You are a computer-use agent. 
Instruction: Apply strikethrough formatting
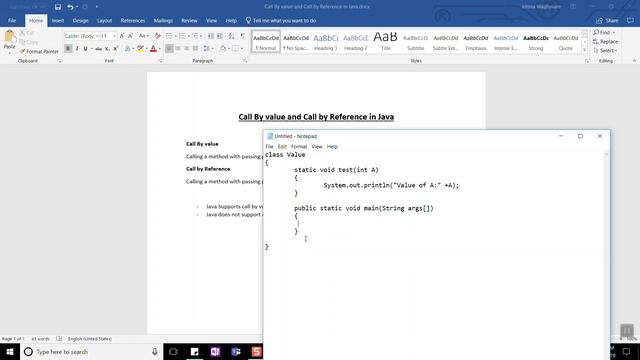point(98,49)
